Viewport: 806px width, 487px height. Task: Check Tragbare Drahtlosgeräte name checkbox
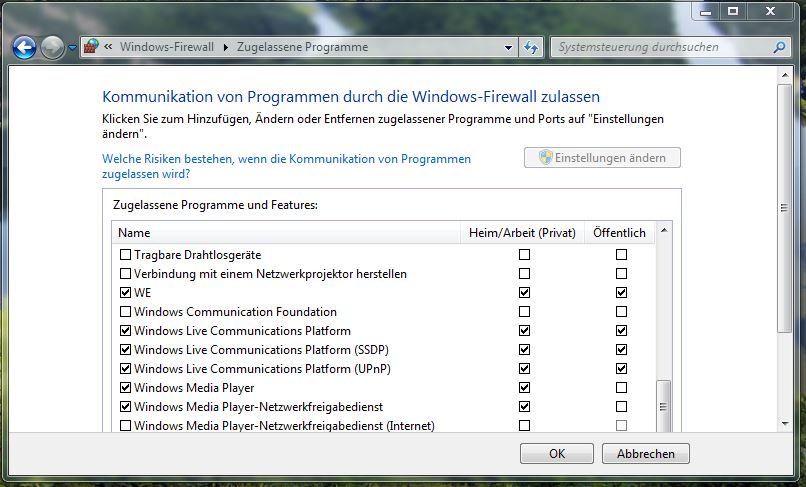click(125, 255)
